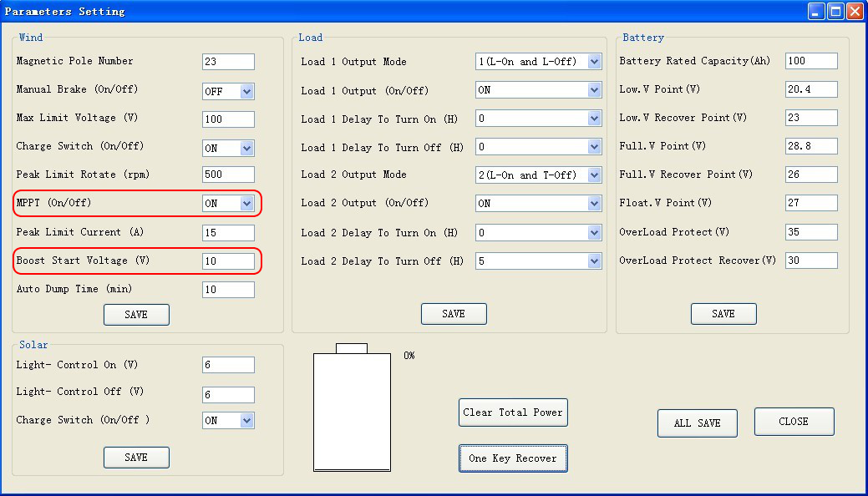This screenshot has width=868, height=496.
Task: Click the ALL SAVE button
Action: 698,423
